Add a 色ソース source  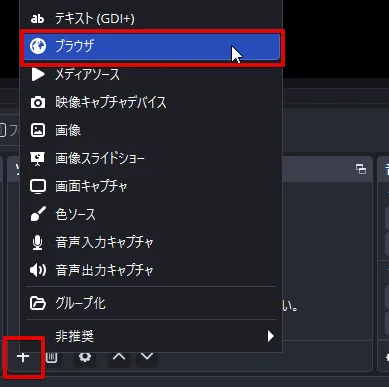151,214
